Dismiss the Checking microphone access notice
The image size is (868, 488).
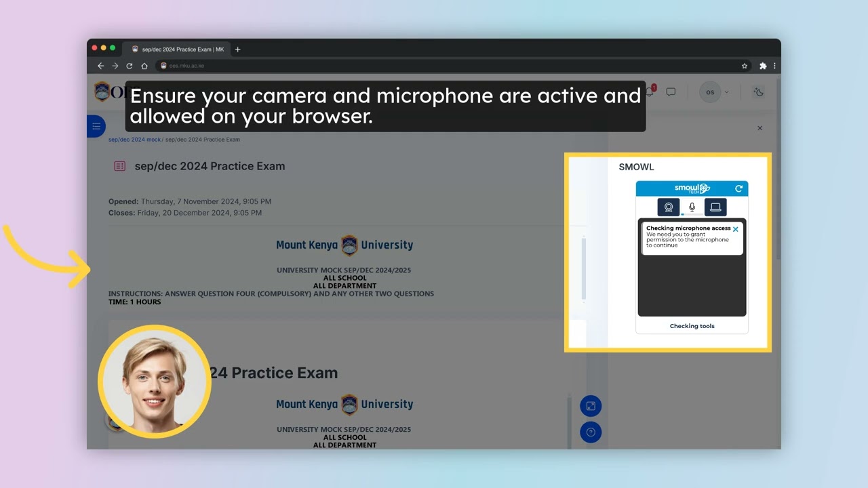point(735,229)
